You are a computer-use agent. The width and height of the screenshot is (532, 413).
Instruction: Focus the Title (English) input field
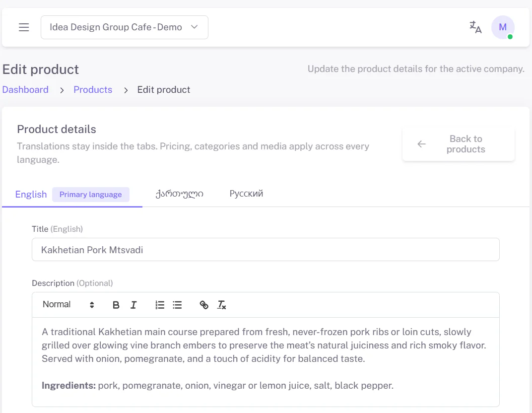tap(266, 249)
